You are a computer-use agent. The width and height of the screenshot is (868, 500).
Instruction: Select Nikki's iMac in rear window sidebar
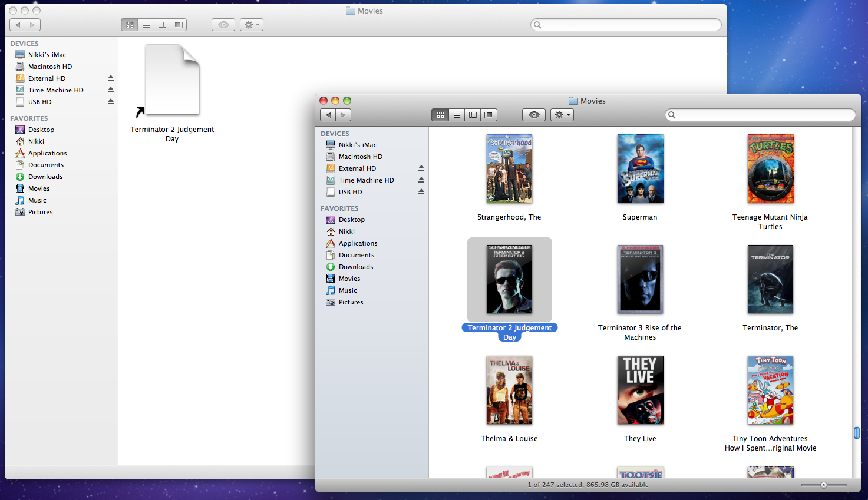coord(47,55)
